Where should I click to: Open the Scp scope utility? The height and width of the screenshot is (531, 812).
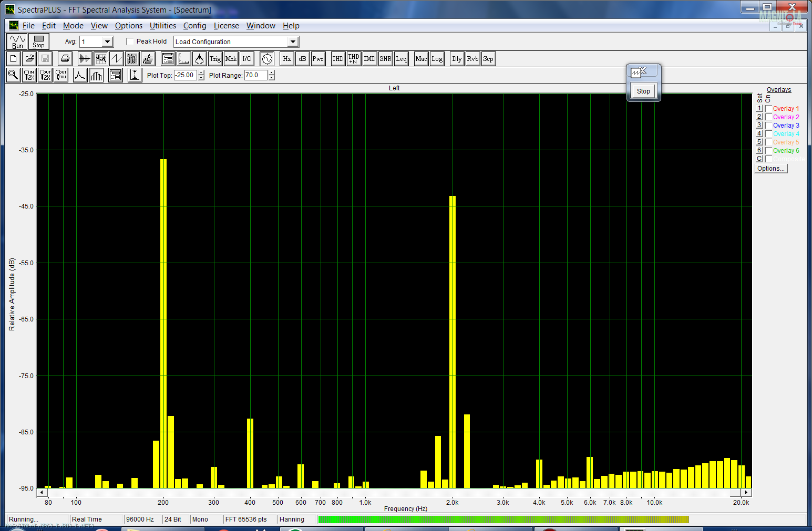tap(488, 59)
